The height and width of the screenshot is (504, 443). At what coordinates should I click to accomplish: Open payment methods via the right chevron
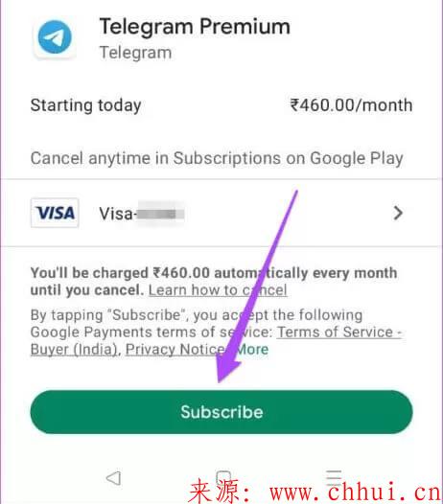398,213
